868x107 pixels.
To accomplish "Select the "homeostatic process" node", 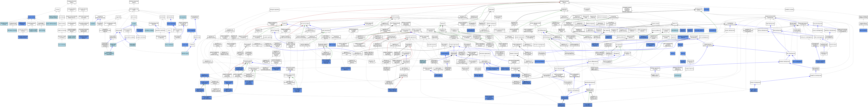I will pos(587,9).
